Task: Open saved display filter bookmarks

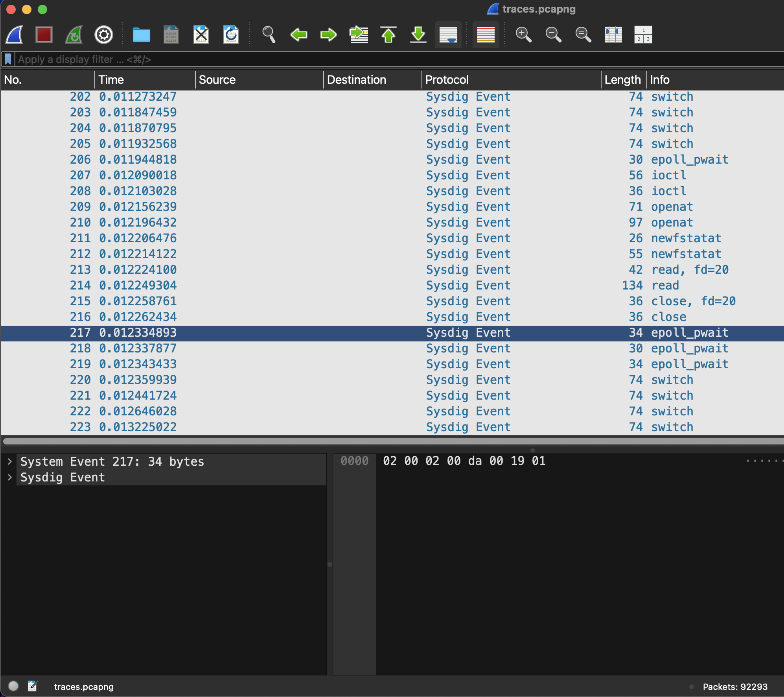Action: point(8,59)
